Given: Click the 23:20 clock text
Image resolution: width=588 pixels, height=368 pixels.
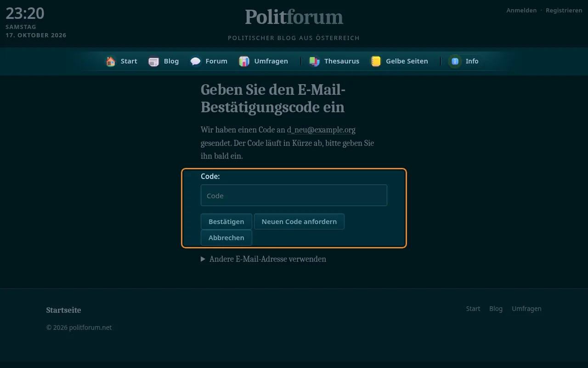Looking at the screenshot, I should click(25, 13).
